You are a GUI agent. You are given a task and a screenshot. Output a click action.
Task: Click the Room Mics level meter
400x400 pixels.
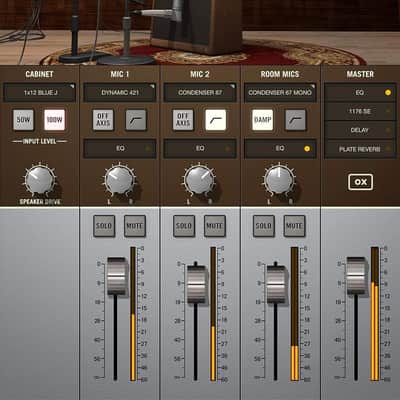click(x=295, y=314)
